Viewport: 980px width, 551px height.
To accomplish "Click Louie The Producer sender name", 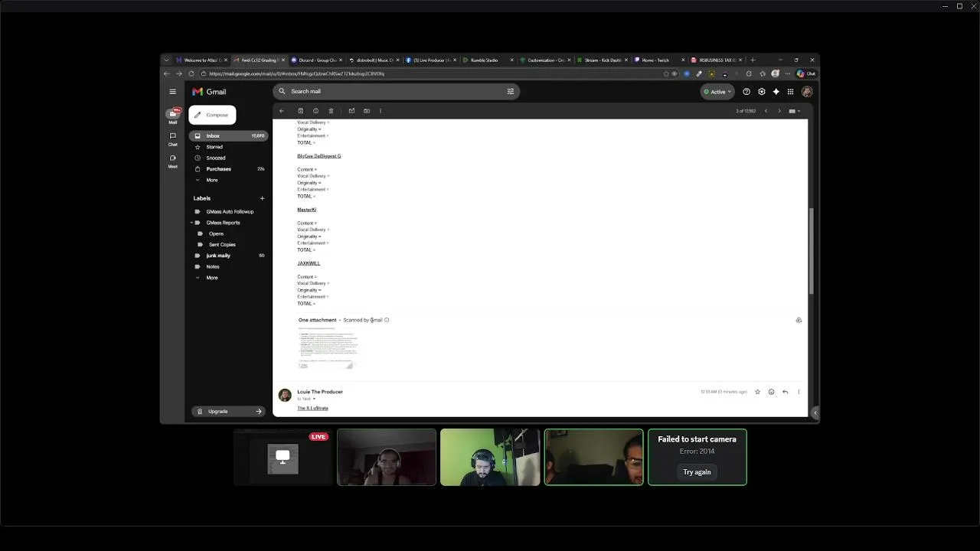I will point(320,392).
